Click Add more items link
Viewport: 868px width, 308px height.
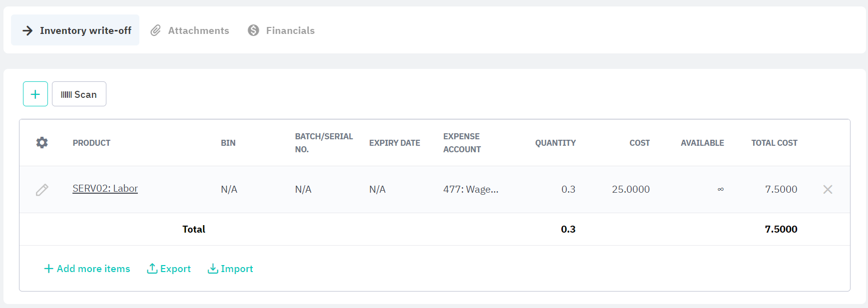point(87,269)
